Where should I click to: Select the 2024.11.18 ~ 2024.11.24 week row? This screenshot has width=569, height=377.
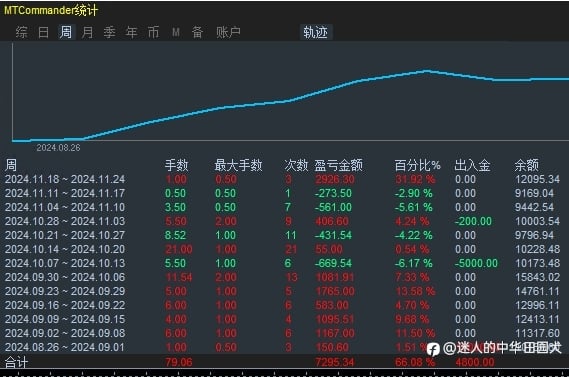[x=284, y=179]
